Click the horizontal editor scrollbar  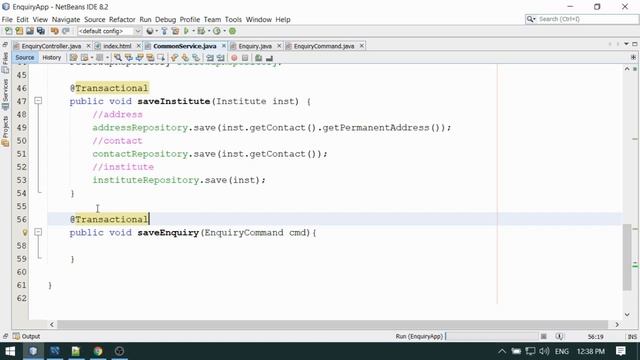click(x=334, y=324)
